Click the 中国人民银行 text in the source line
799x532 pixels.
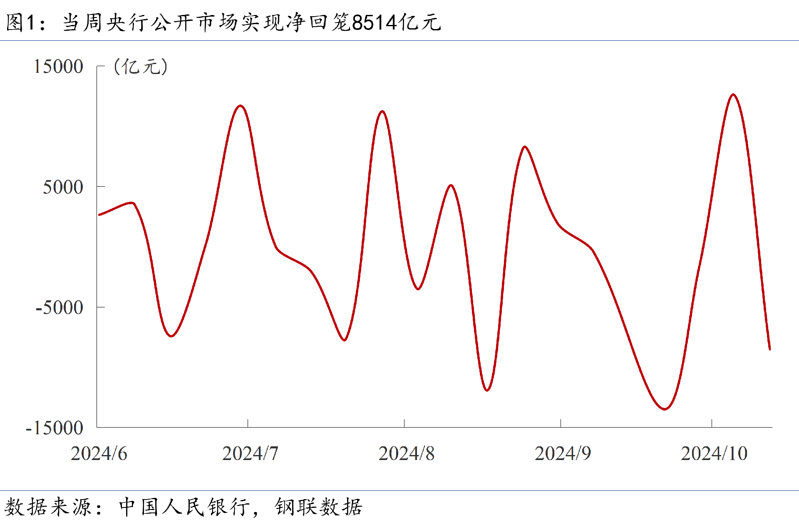[x=185, y=507]
